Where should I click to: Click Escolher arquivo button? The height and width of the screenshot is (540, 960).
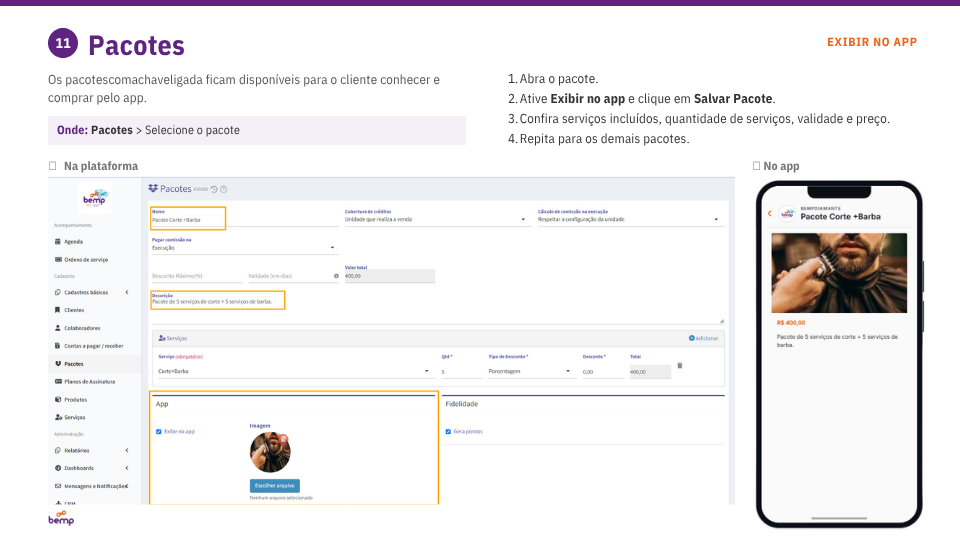[275, 486]
